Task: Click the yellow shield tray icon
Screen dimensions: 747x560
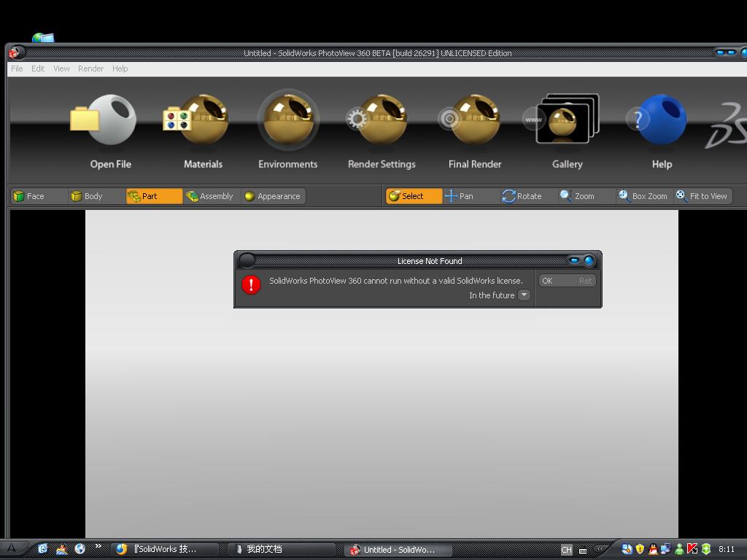Action: pos(640,549)
